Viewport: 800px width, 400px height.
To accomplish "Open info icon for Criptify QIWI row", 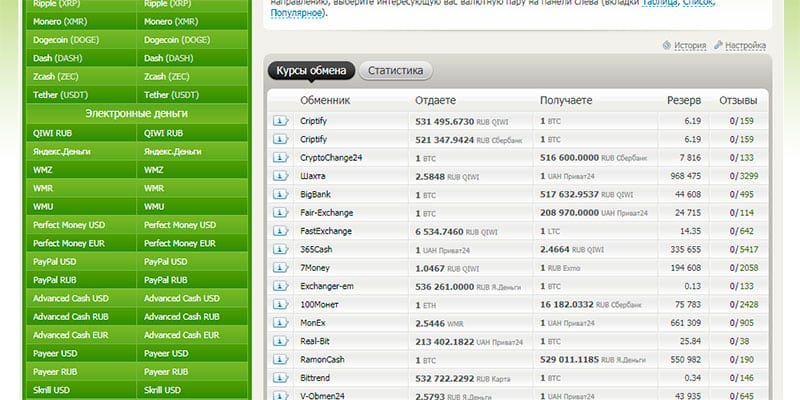I will point(280,121).
